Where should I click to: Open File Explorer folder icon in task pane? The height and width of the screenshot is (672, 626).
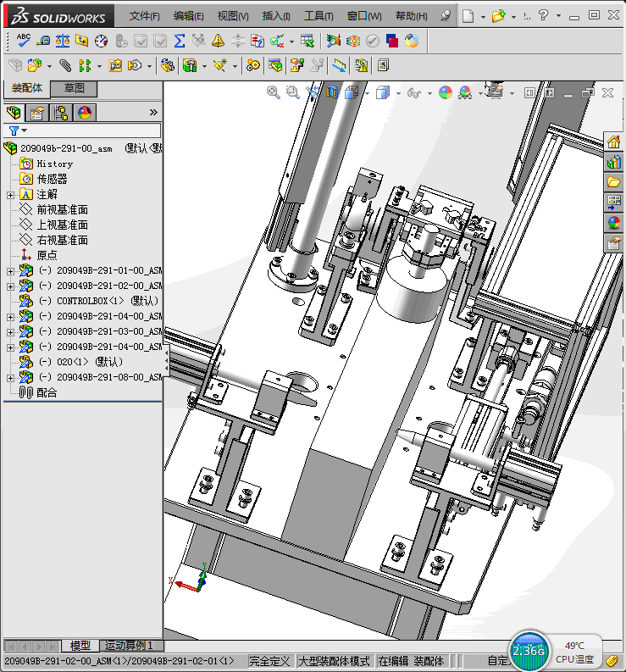tap(613, 182)
